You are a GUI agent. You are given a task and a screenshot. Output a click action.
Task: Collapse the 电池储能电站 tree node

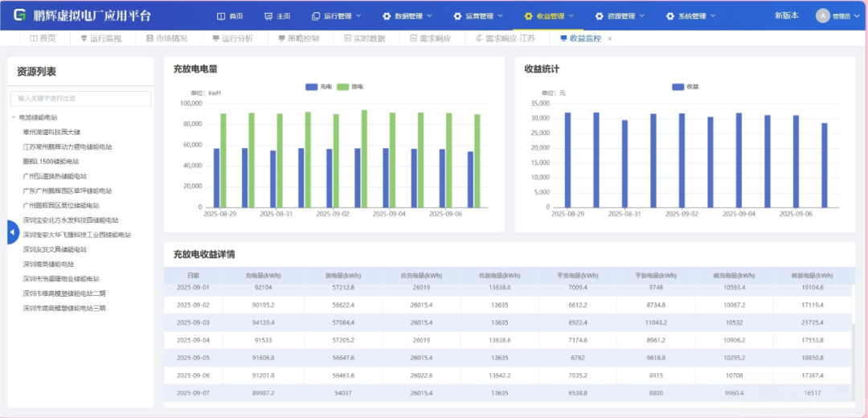[x=14, y=117]
